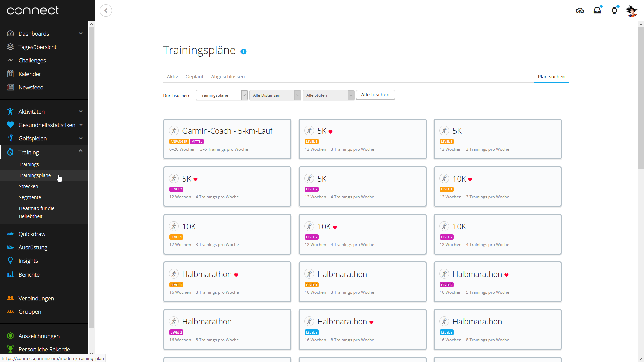Click the Quickdraw icon

(10, 234)
